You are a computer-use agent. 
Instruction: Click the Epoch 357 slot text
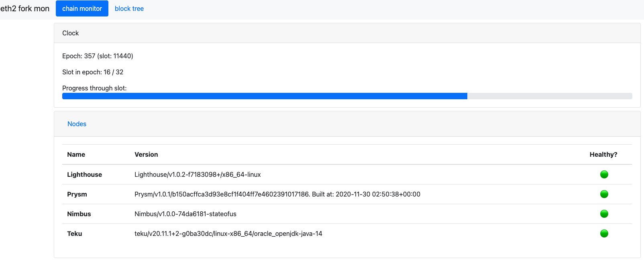(x=98, y=56)
